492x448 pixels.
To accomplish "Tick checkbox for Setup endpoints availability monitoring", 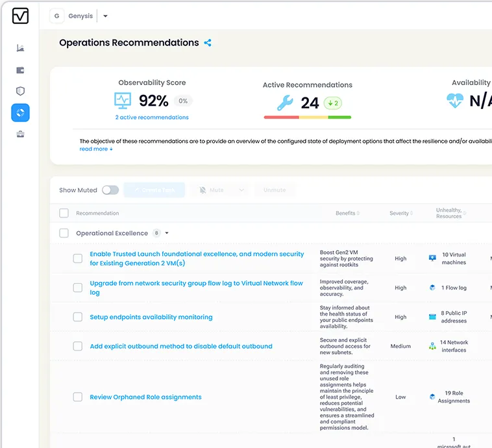I will 78,317.
